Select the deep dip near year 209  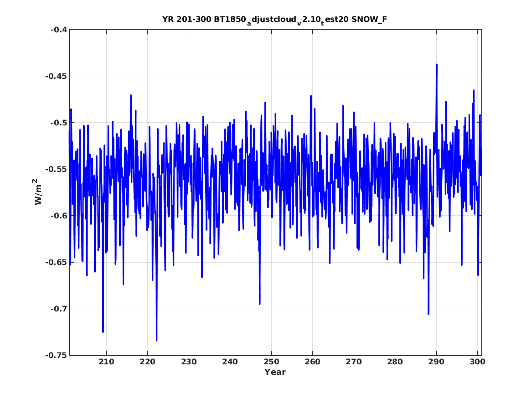coord(103,332)
